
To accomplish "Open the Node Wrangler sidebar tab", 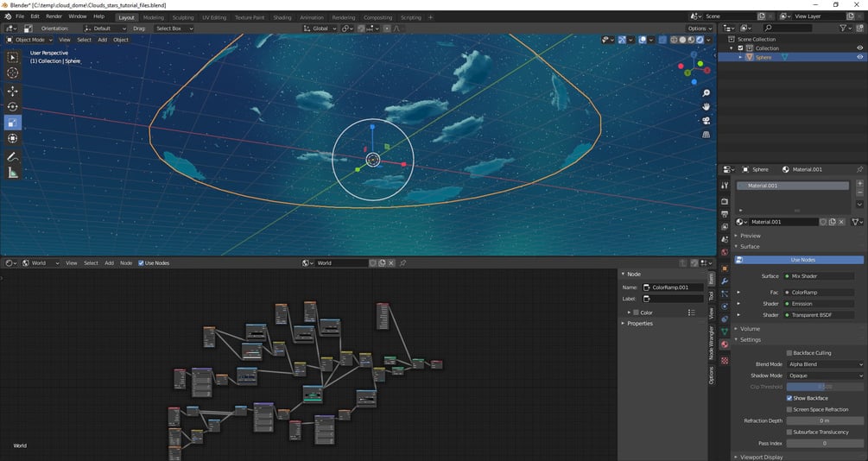I will (x=712, y=343).
